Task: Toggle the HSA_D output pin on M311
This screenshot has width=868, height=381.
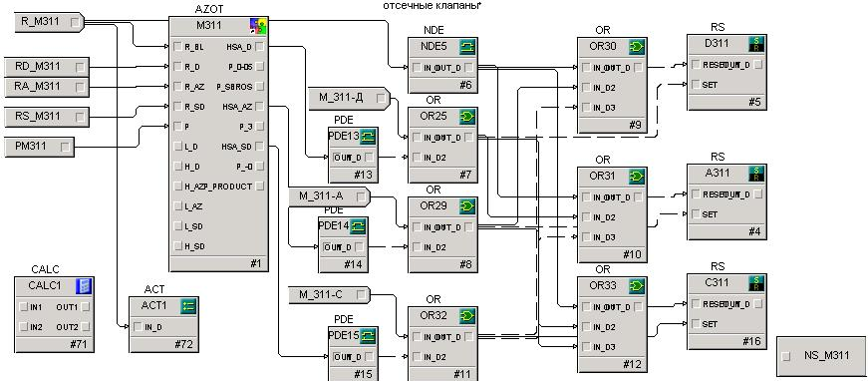Action: (260, 47)
